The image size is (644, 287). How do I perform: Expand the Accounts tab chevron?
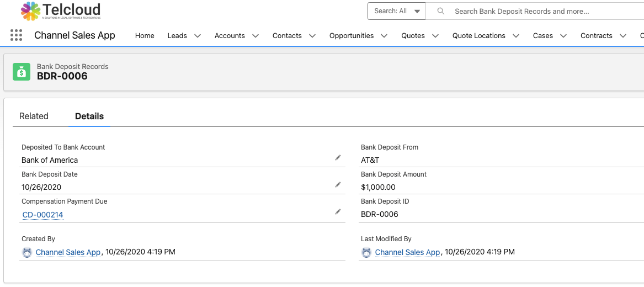256,36
